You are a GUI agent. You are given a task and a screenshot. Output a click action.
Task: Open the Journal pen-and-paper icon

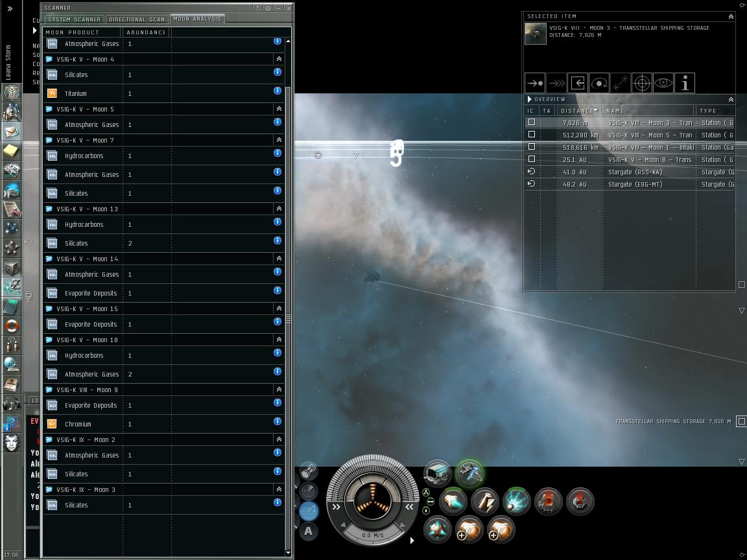click(12, 209)
